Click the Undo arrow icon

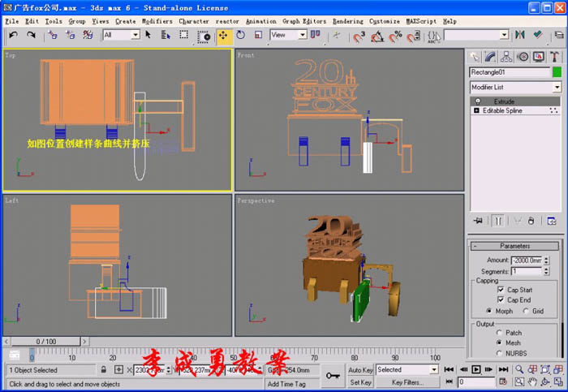[x=14, y=35]
